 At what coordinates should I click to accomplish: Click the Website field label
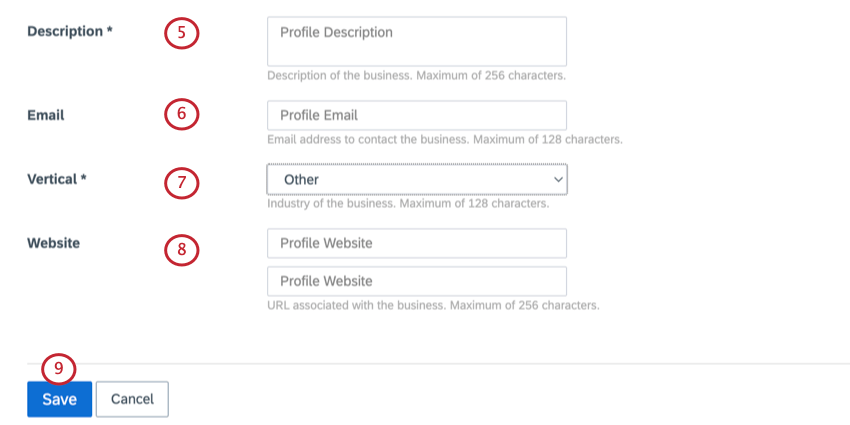coord(53,243)
